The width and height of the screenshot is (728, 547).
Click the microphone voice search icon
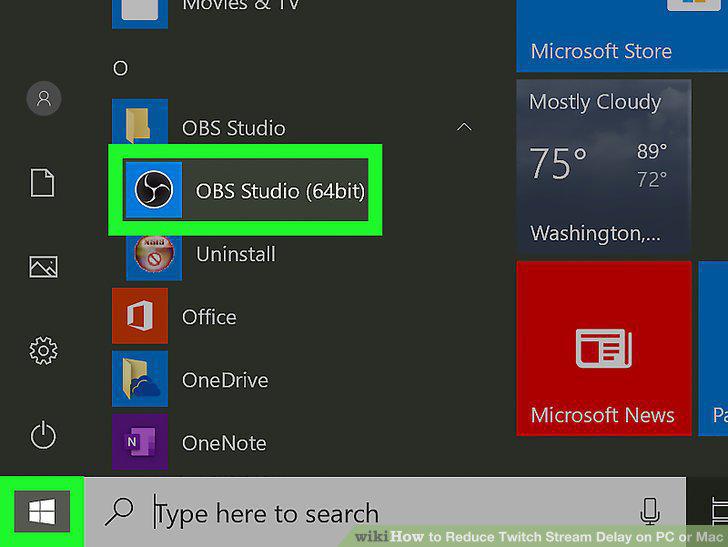pos(650,511)
